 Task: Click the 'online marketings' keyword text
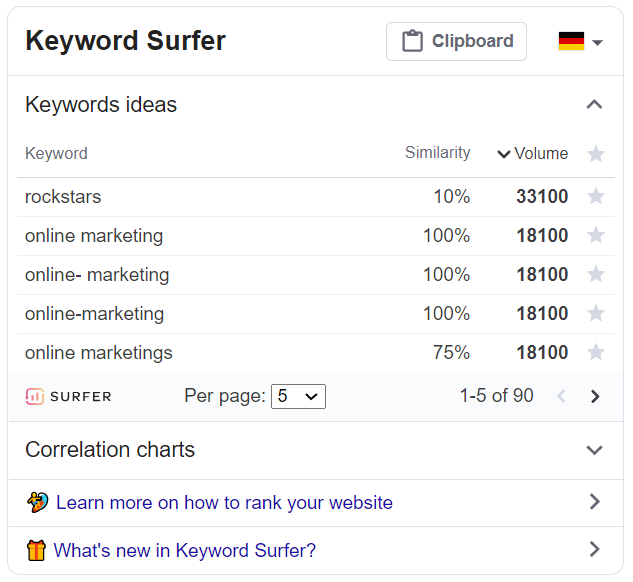99,353
